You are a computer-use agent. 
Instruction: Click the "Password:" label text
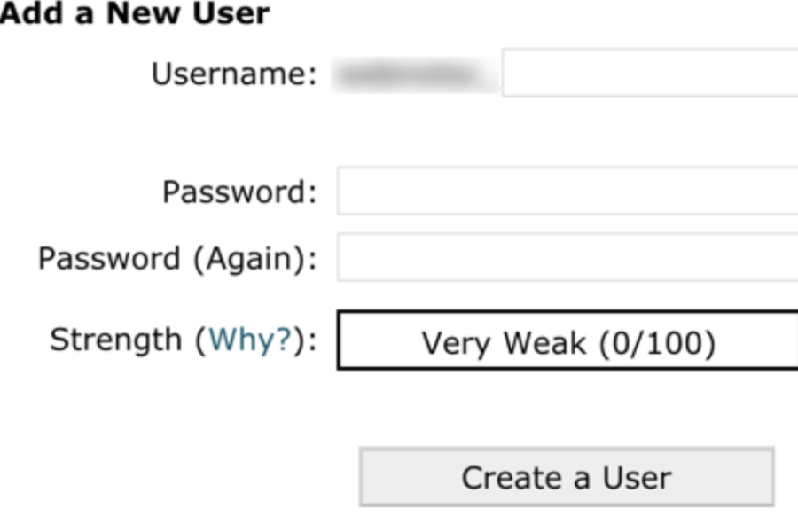(239, 192)
